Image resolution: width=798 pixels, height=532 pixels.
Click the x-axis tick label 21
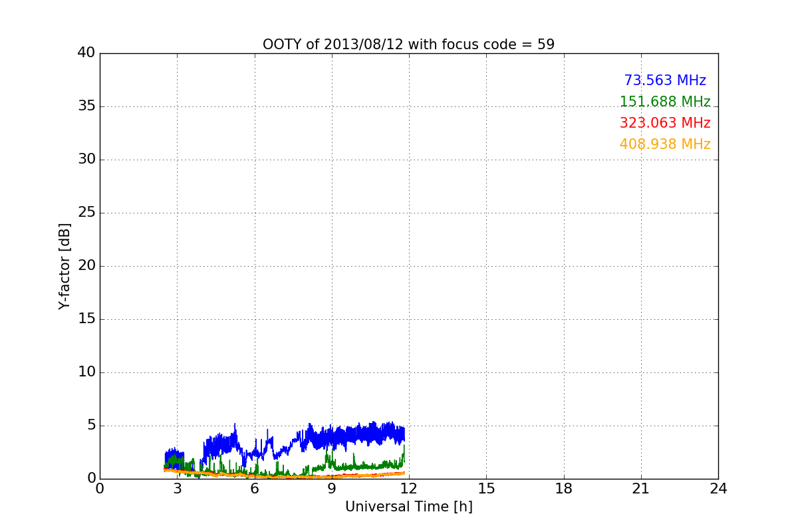pos(641,489)
